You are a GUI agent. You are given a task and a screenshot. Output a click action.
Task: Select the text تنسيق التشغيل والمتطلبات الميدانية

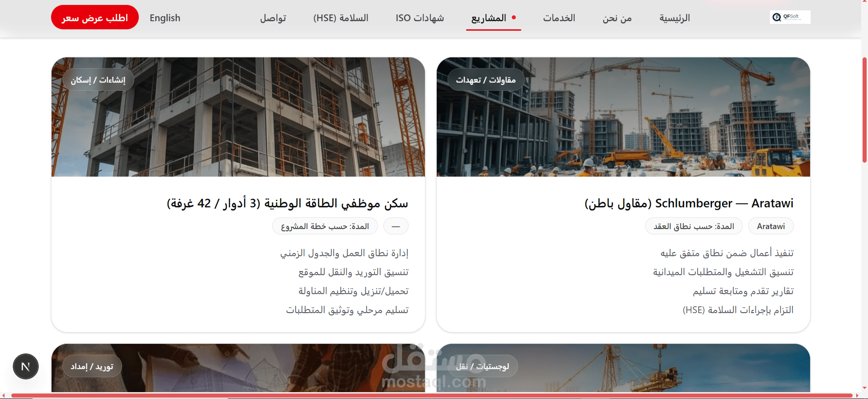click(723, 272)
